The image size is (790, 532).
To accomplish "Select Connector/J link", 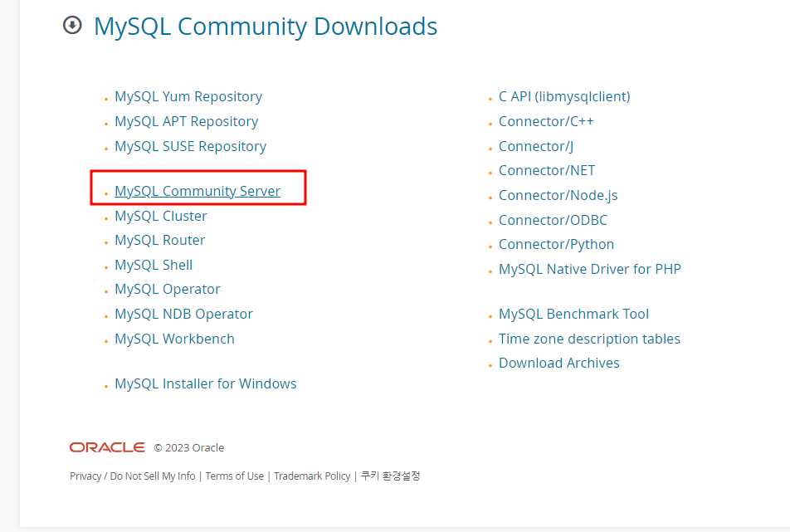I will pyautogui.click(x=536, y=146).
